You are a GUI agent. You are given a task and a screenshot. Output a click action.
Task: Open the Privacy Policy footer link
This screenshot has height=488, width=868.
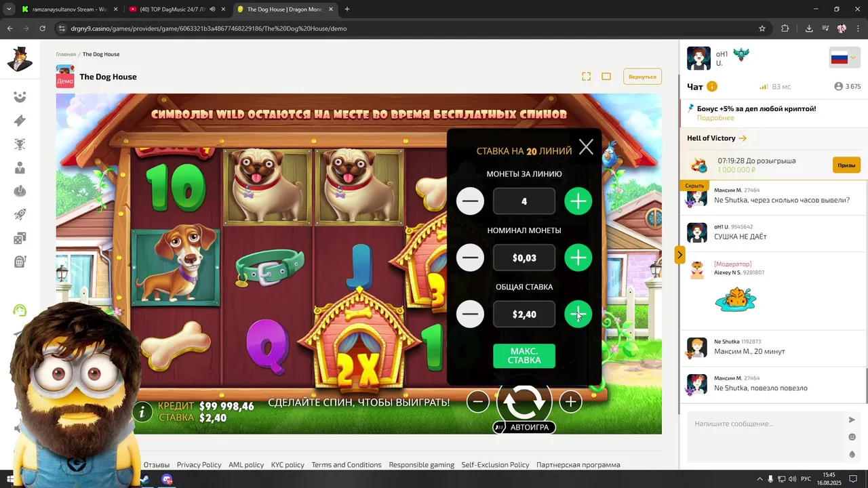tap(199, 465)
